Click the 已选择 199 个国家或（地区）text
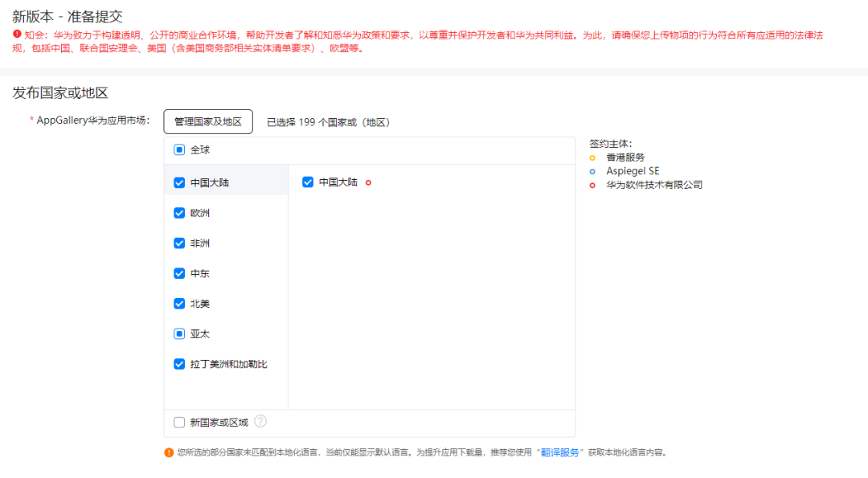868x478 pixels. pyautogui.click(x=328, y=122)
